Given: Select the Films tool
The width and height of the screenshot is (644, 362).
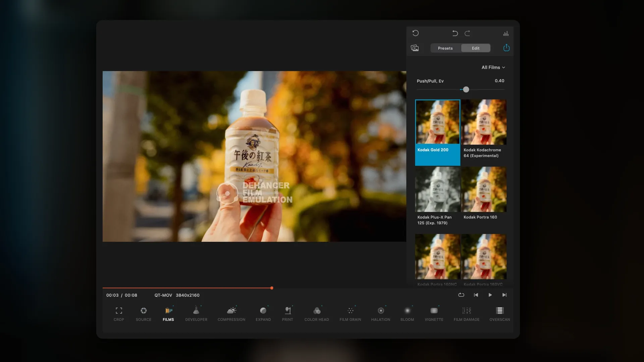Looking at the screenshot, I should pyautogui.click(x=168, y=314).
